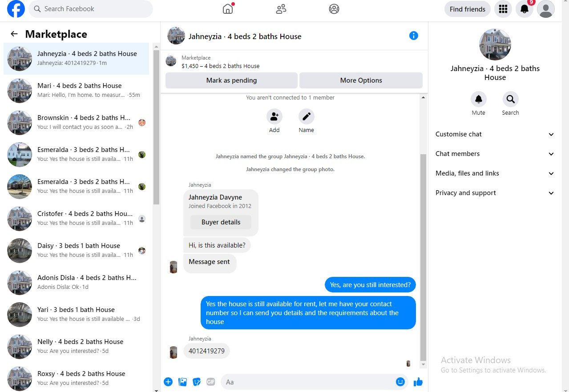
Task: Click More Options button
Action: [361, 80]
